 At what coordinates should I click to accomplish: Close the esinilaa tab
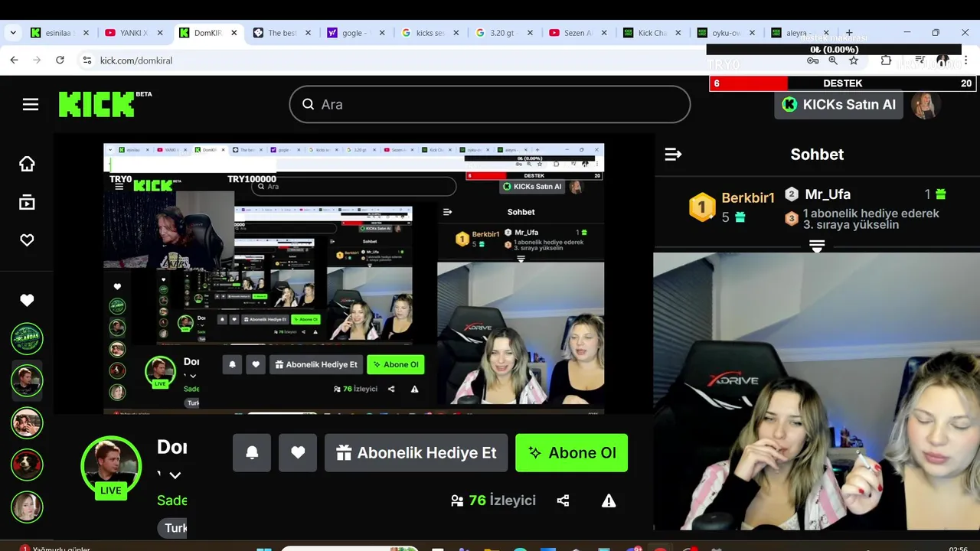coord(86,33)
